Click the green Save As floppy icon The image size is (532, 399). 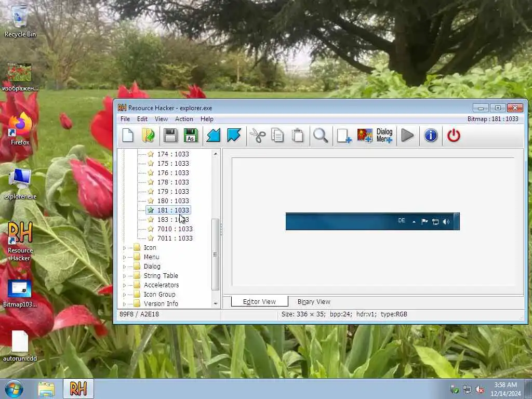(x=191, y=136)
